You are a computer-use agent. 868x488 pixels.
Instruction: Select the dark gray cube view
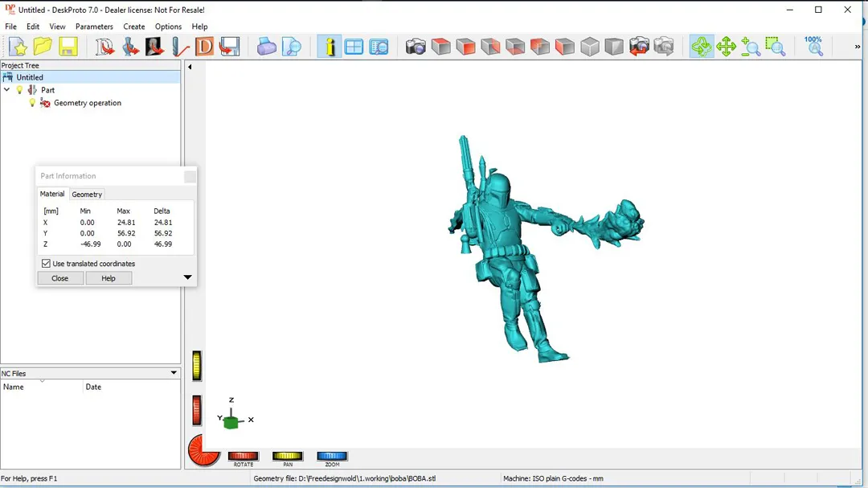coord(614,47)
